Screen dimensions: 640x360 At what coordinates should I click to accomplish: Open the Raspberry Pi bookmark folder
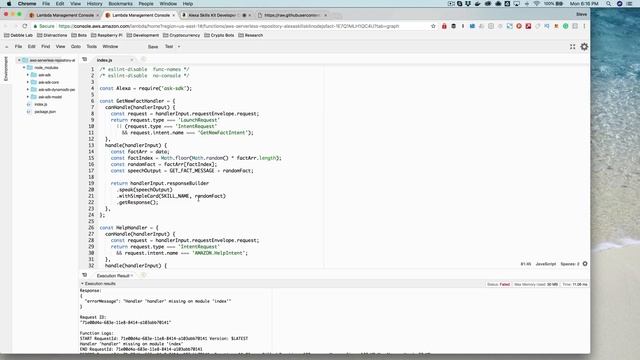click(107, 36)
